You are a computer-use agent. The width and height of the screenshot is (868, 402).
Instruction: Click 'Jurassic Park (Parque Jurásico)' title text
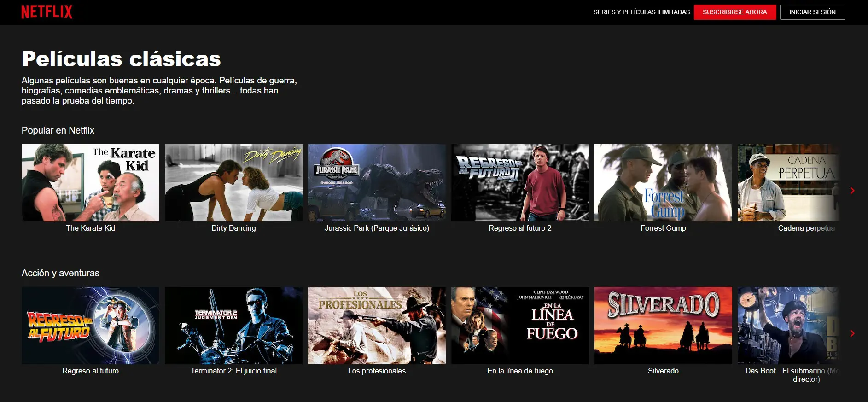pos(377,228)
